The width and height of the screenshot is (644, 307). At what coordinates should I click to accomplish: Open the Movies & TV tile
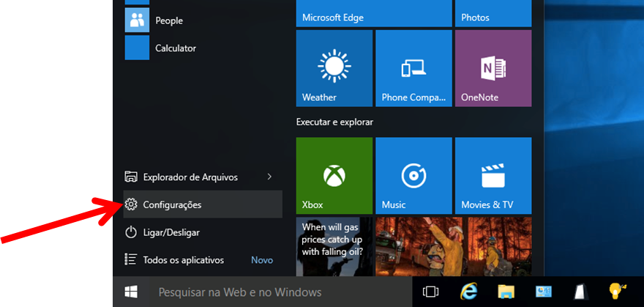pos(493,176)
